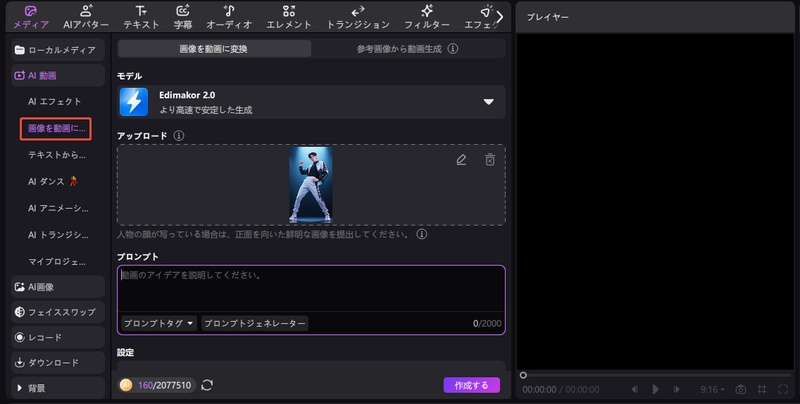
Task: Click info icon beside アップロード label
Action: coord(179,136)
